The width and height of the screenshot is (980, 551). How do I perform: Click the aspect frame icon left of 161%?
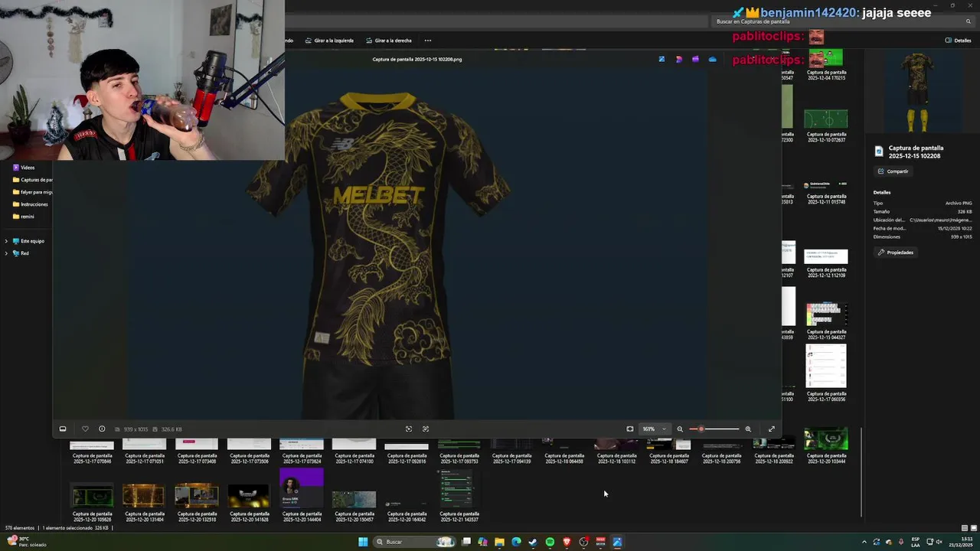pyautogui.click(x=630, y=429)
